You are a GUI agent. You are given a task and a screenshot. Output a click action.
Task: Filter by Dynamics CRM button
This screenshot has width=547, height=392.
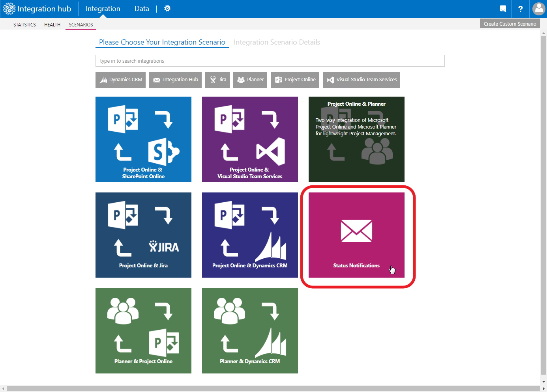(120, 80)
